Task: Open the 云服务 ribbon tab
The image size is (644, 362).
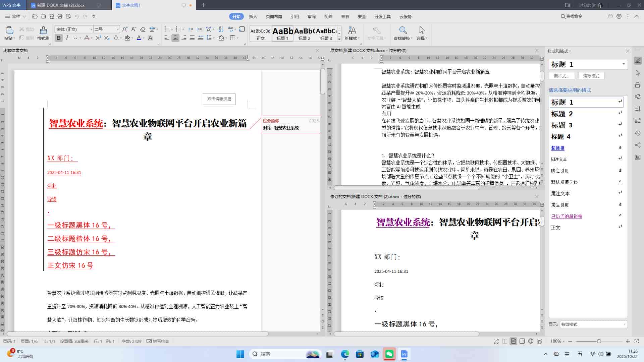Action: (x=405, y=16)
